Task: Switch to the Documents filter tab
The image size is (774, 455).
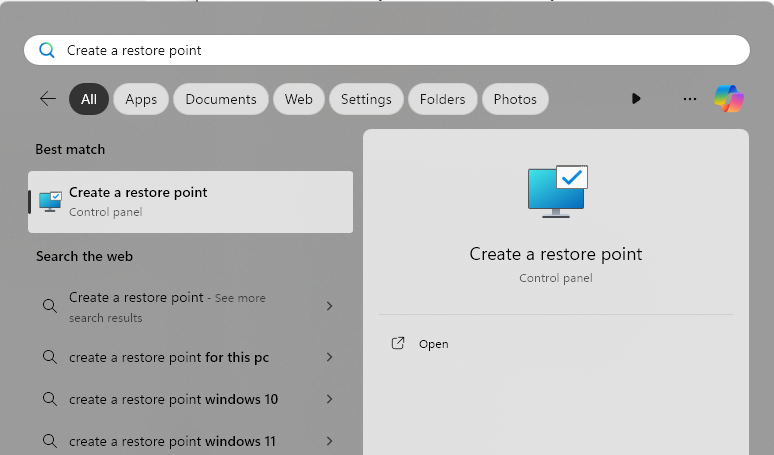Action: [x=221, y=99]
